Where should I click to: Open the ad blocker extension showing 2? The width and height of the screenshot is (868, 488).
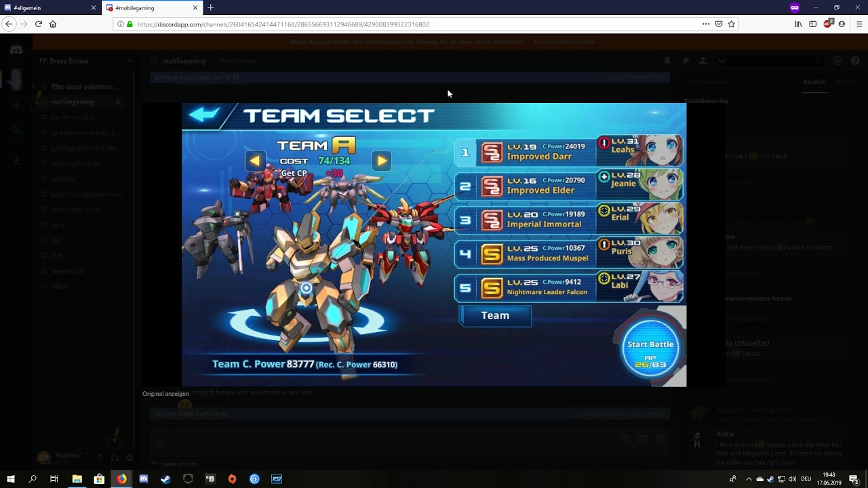pos(828,24)
